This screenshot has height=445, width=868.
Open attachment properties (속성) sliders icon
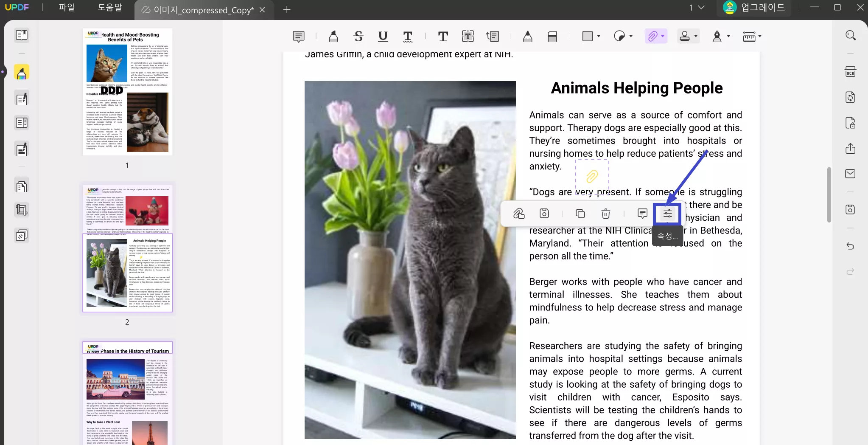tap(668, 213)
